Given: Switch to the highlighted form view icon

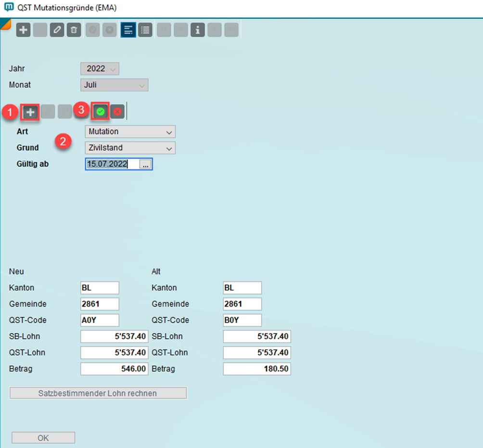Looking at the screenshot, I should pos(128,30).
